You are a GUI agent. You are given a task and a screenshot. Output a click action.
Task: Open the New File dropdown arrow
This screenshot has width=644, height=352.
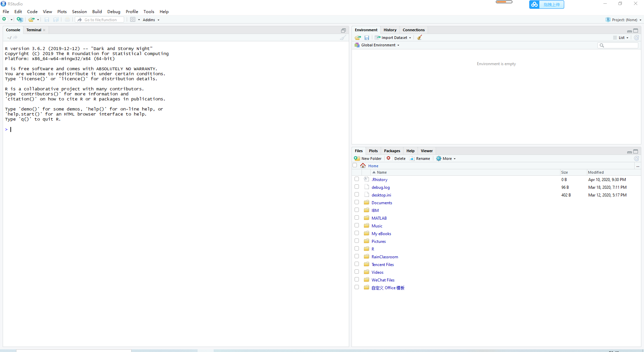click(x=11, y=20)
